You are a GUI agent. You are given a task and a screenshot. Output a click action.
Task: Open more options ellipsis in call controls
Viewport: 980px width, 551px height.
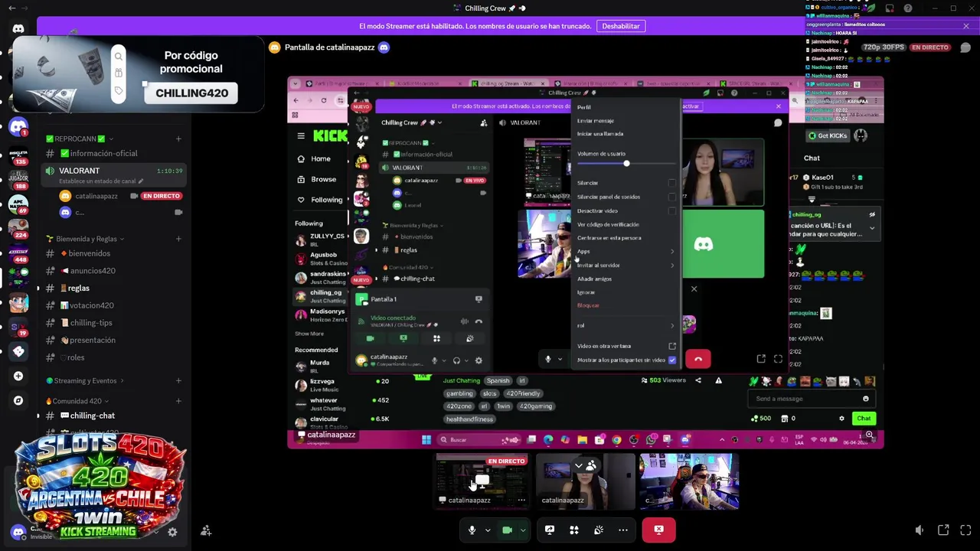click(623, 530)
